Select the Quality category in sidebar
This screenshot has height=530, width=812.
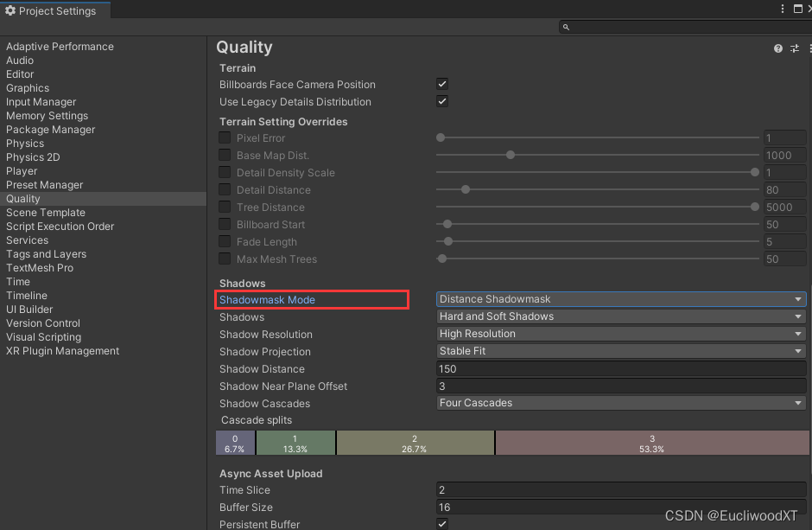click(x=103, y=199)
